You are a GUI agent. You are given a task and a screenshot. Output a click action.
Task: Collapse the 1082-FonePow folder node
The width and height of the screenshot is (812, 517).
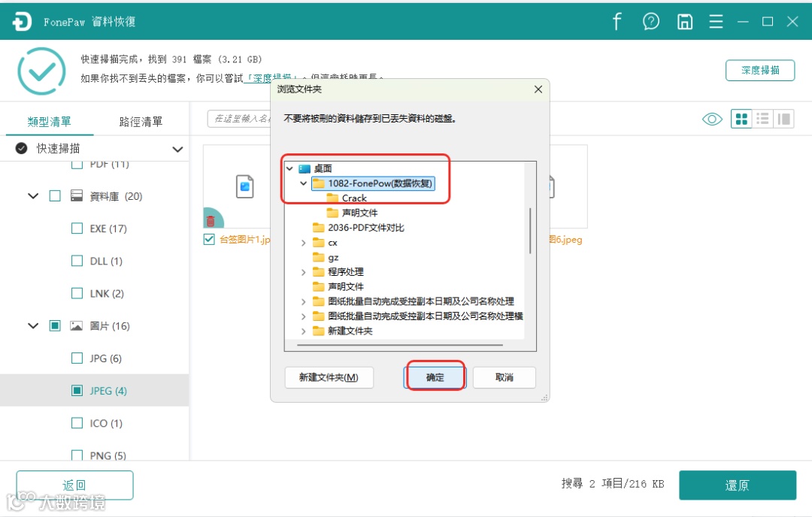[x=304, y=183]
